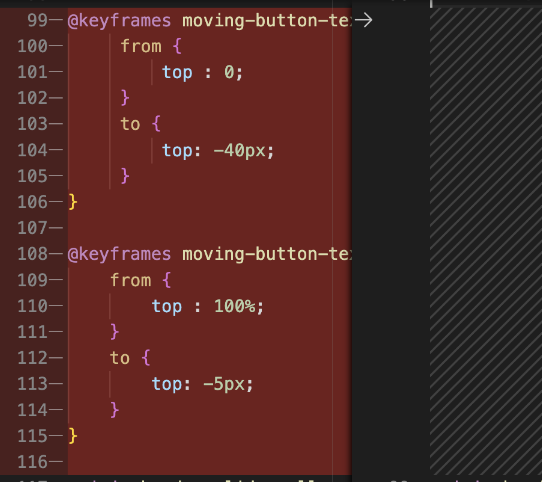Place cursor on 'top : 0;' line
Screen dimensions: 542x482
(202, 72)
